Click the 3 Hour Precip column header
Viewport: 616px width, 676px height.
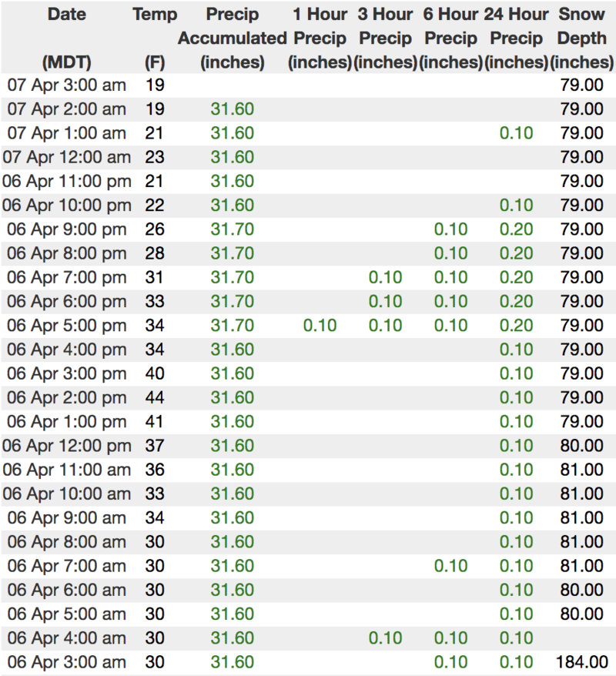coord(385,38)
